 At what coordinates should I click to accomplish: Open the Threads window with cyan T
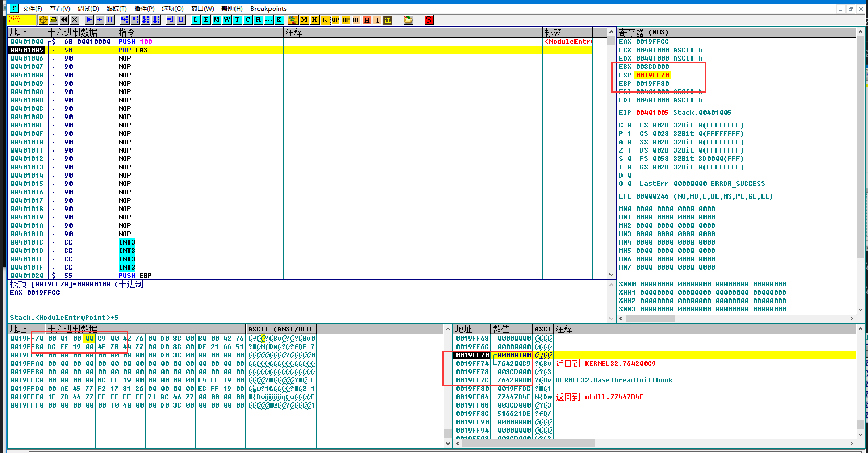238,20
